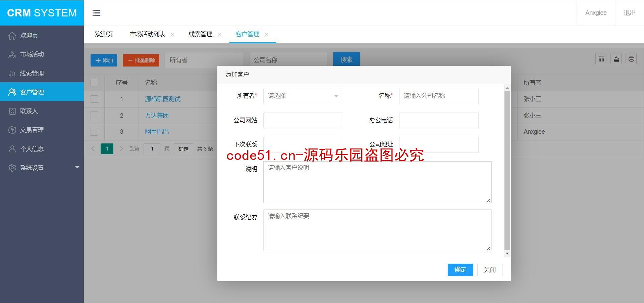This screenshot has height=303, width=644.
Task: Click the table export icon
Action: (616, 59)
